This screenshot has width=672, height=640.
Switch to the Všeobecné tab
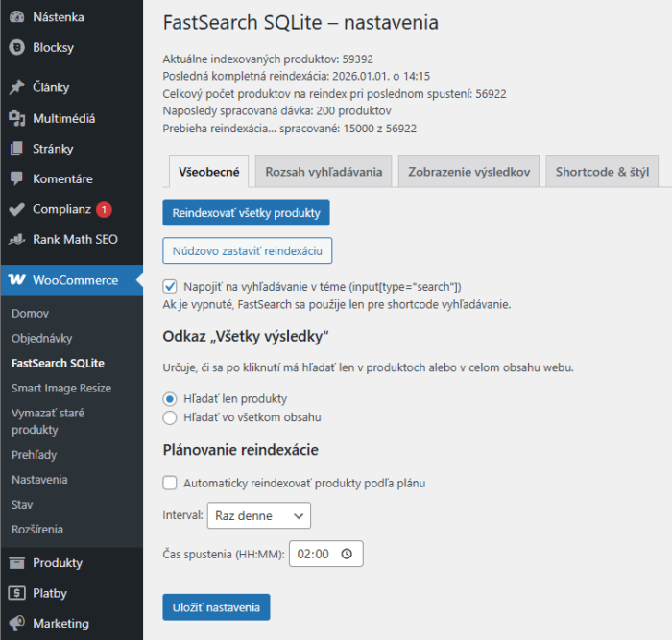[208, 172]
